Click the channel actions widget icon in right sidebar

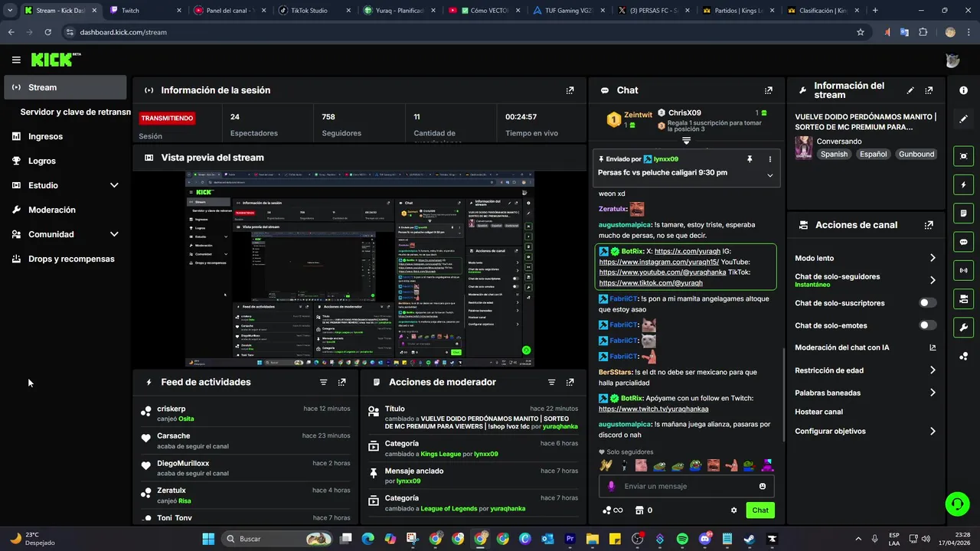(x=963, y=298)
